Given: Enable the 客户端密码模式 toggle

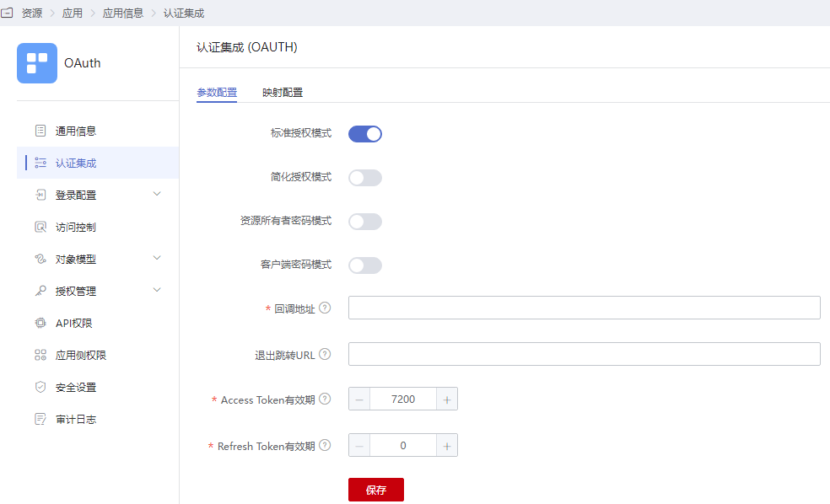Looking at the screenshot, I should click(364, 265).
